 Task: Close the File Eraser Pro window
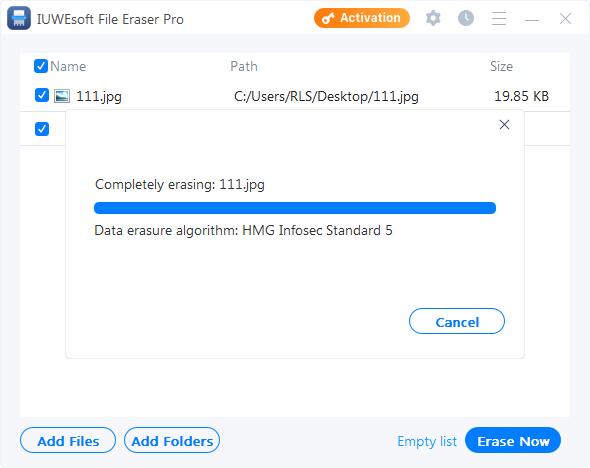coord(565,18)
